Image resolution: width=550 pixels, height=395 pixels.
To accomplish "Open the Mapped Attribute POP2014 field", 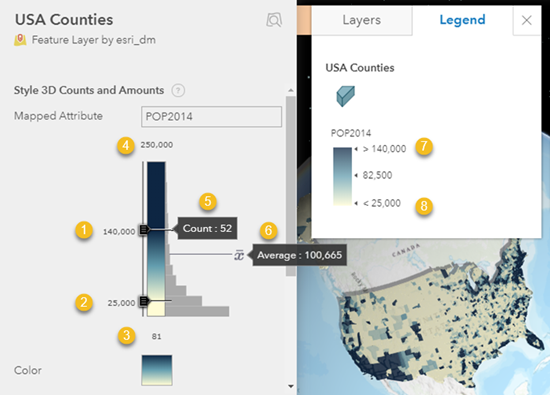I will (212, 116).
